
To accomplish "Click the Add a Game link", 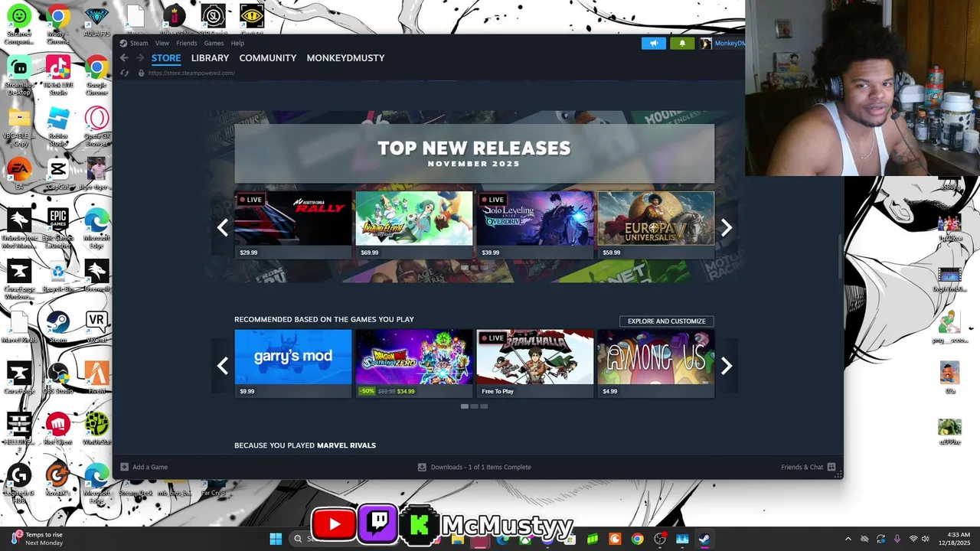I will pos(150,467).
